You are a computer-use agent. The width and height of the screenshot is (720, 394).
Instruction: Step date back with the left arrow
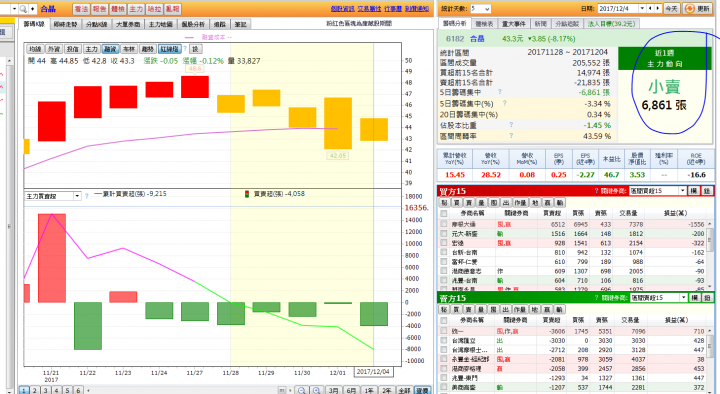click(650, 9)
